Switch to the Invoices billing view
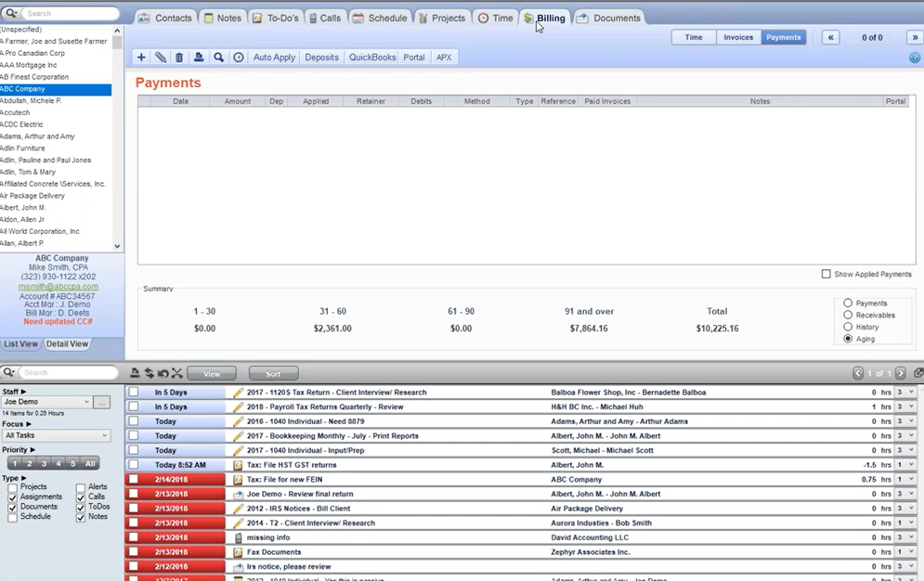The image size is (924, 581). tap(738, 37)
